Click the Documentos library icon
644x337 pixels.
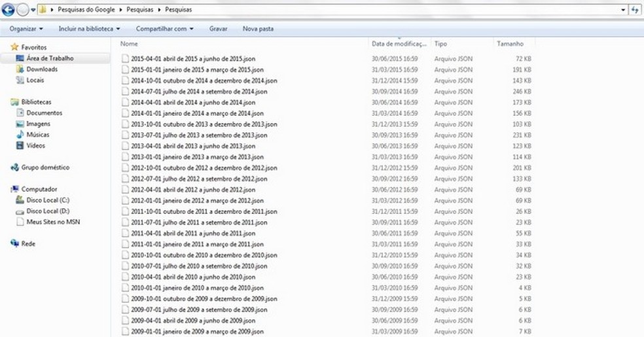(20, 113)
